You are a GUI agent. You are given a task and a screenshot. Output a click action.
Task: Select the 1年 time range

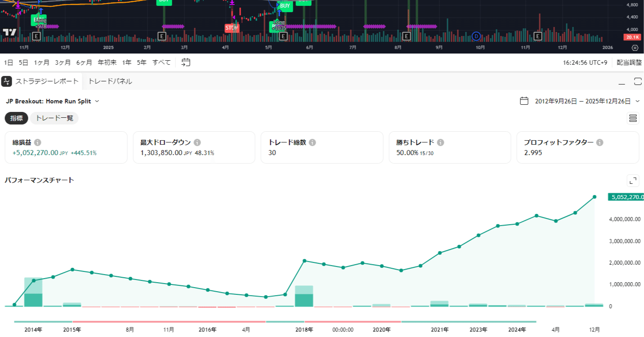point(127,62)
